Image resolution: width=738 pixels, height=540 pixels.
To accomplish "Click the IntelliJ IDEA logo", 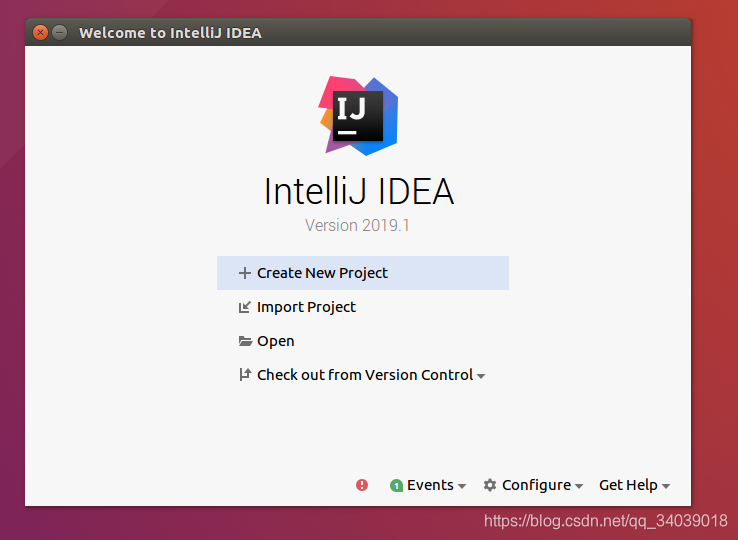I will tap(359, 116).
